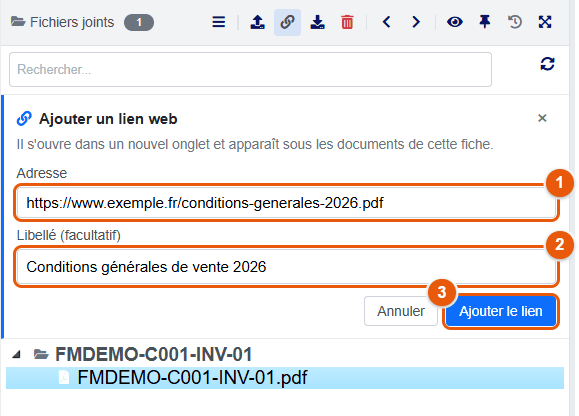
Task: Click the expand fullscreen icon
Action: coord(545,22)
